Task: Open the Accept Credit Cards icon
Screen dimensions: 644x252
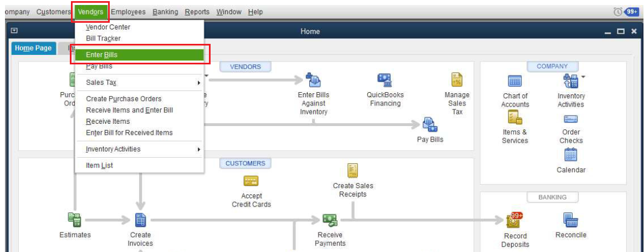Action: [x=251, y=181]
